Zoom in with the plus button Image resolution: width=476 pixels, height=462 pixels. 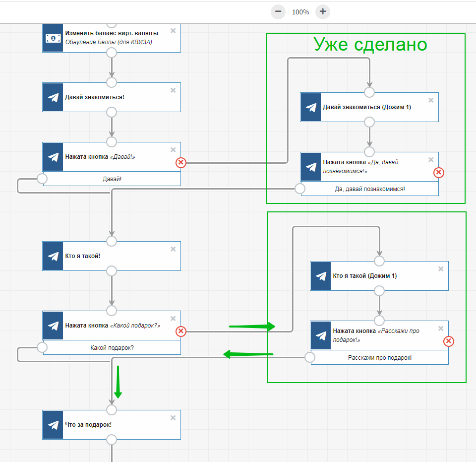[x=323, y=12]
